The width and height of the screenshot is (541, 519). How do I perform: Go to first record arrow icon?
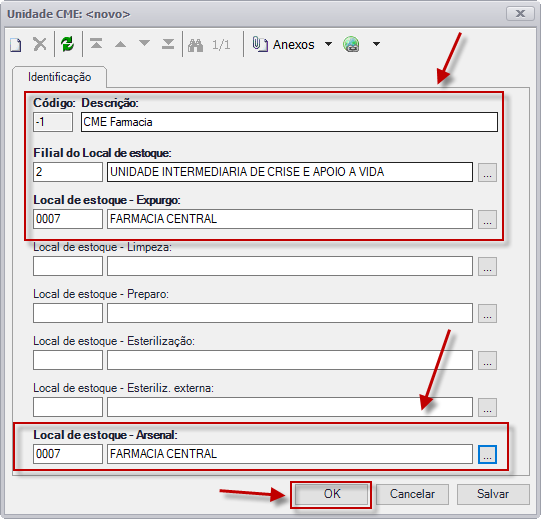tap(96, 44)
